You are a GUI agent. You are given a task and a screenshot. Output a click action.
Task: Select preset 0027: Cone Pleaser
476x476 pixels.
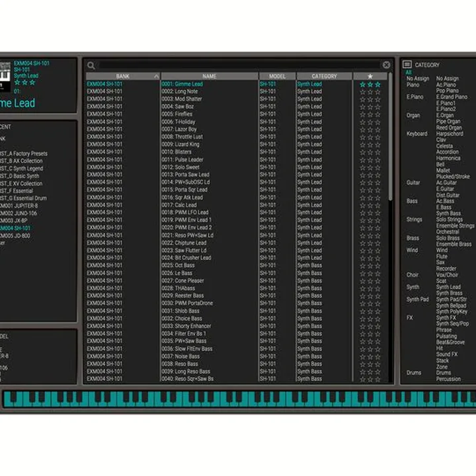pyautogui.click(x=182, y=281)
